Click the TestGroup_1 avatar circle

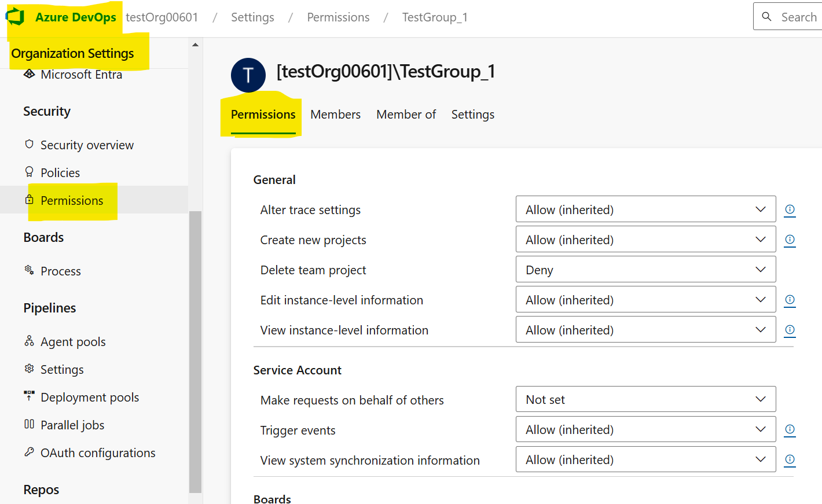pos(248,75)
